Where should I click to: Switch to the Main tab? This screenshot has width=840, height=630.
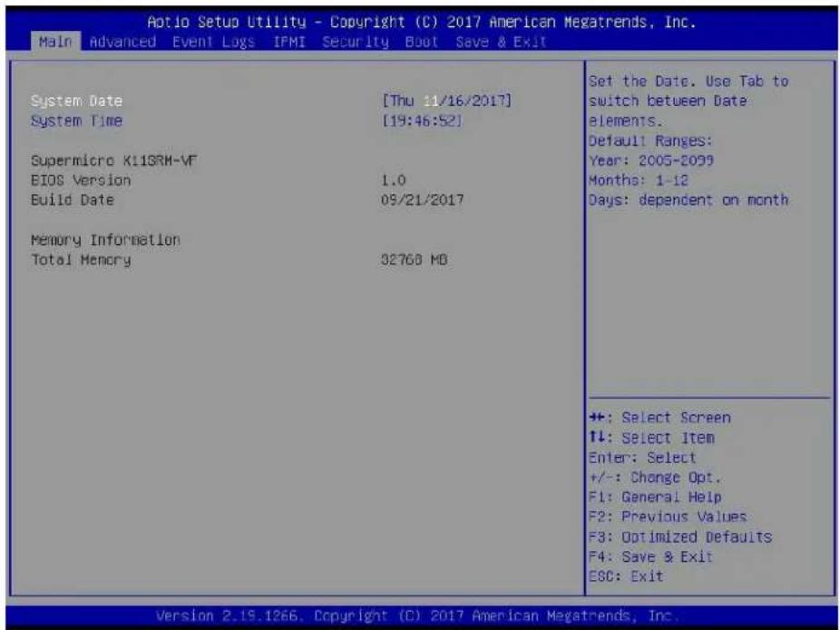point(55,42)
